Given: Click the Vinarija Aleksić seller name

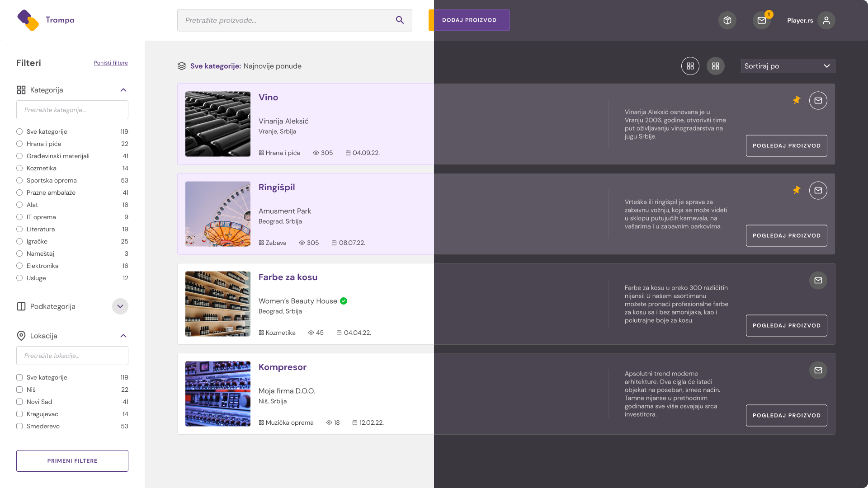Looking at the screenshot, I should click(283, 121).
